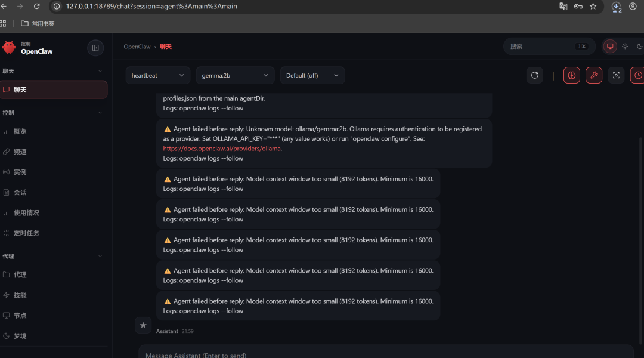
Task: Click the 技能 lightning bolt icon
Action: pos(6,295)
